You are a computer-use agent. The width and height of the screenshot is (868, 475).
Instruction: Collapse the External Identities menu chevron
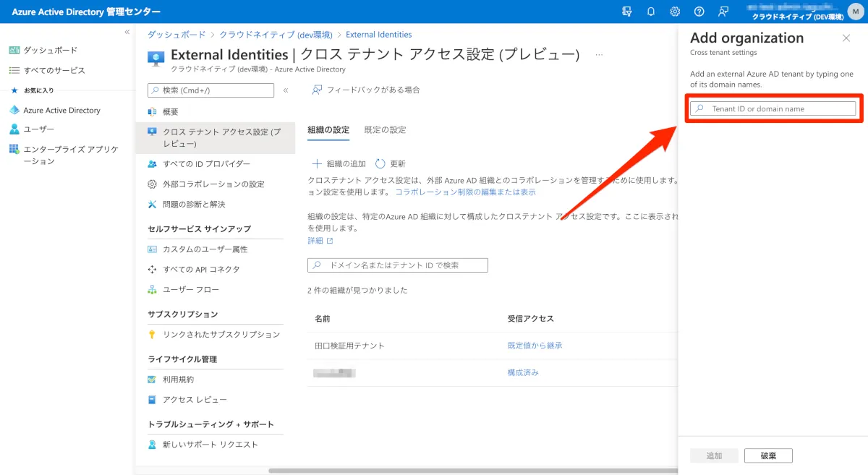click(286, 90)
